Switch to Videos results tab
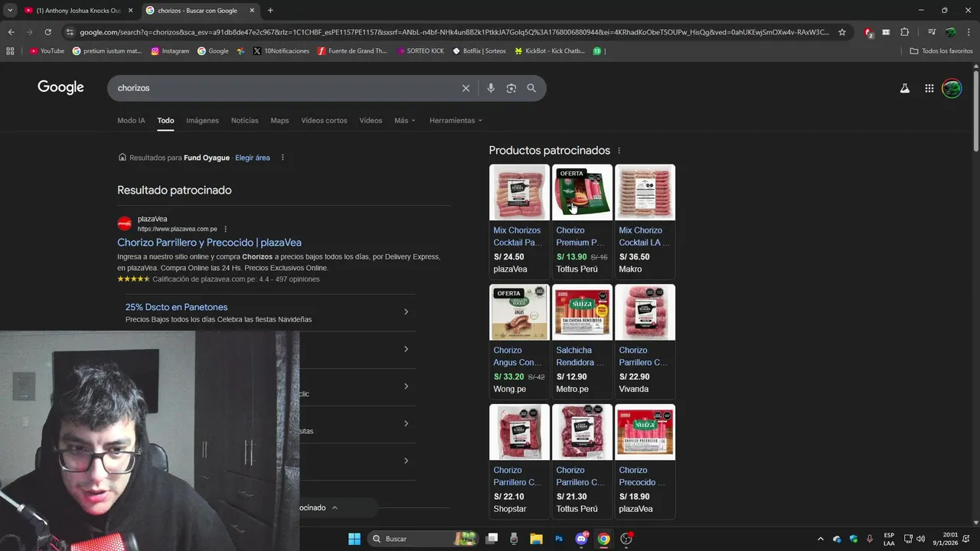Screen dimensions: 980x551 pyautogui.click(x=371, y=120)
